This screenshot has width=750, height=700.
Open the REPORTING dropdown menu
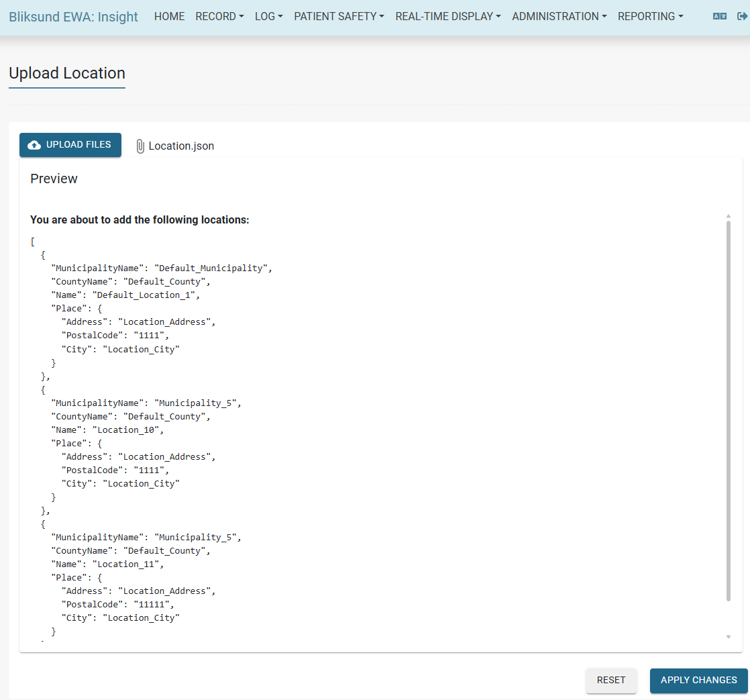pos(650,17)
